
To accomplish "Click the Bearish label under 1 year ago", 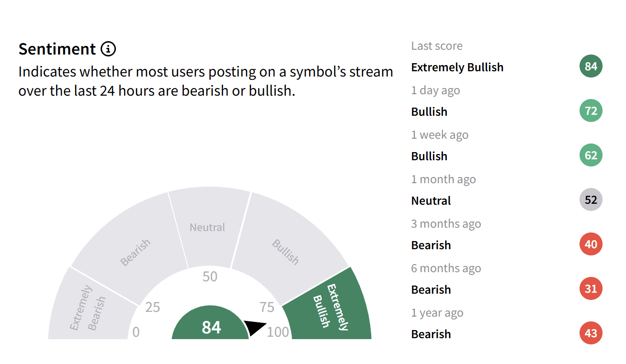I will coord(431,334).
